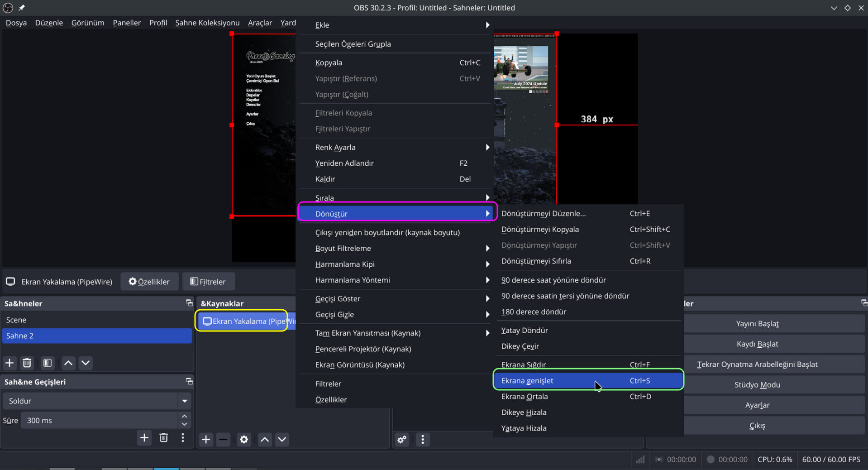Expand the Boyut Filtreleme submenu

(x=394, y=248)
